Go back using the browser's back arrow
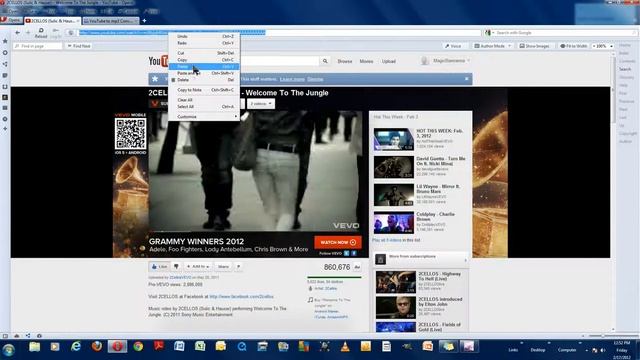The width and height of the screenshot is (640, 360). click(18, 33)
